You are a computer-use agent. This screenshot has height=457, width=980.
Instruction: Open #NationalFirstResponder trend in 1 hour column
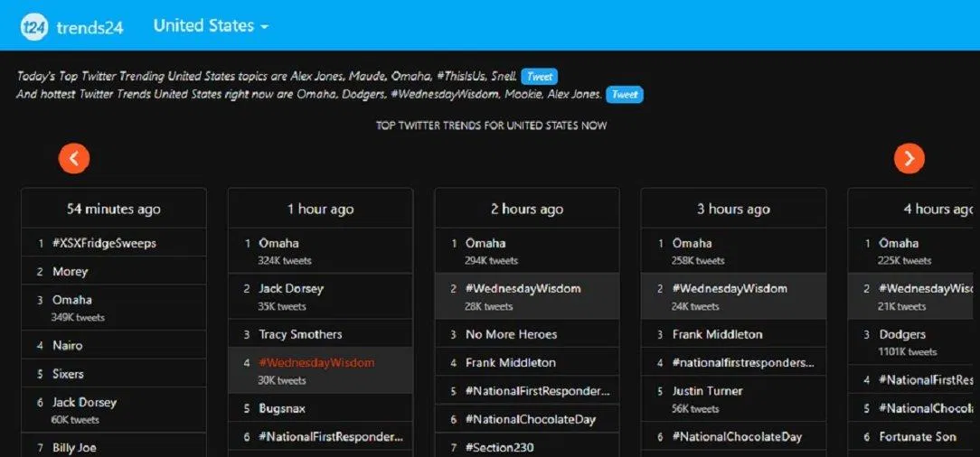tap(331, 436)
